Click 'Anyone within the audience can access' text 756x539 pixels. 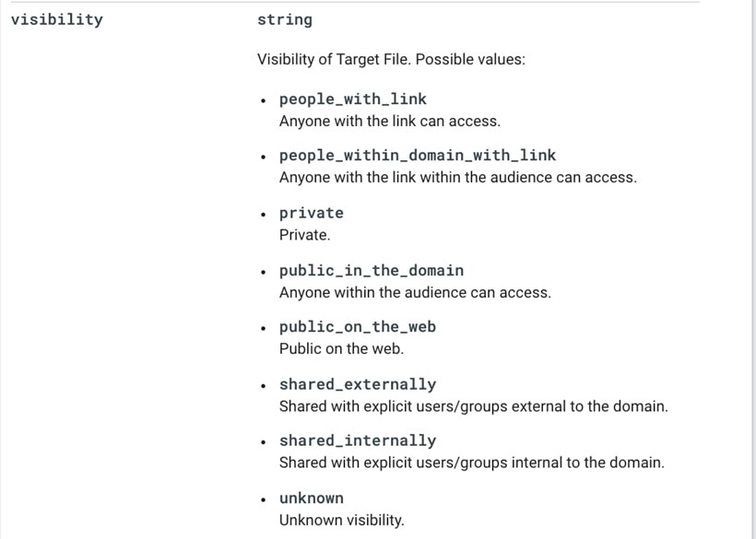[x=415, y=293]
